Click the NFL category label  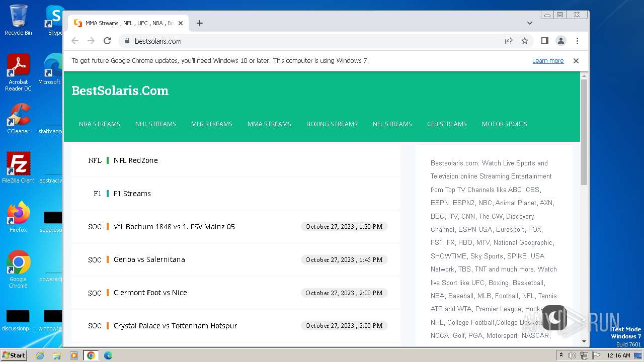(95, 160)
